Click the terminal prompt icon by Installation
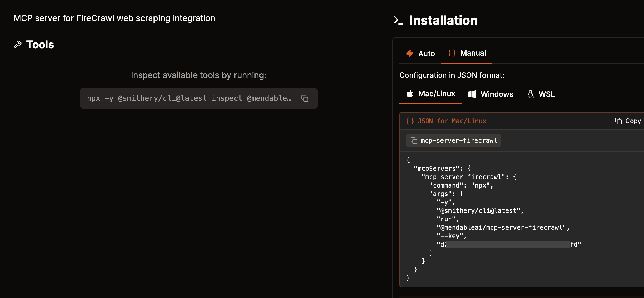644x298 pixels. [398, 20]
